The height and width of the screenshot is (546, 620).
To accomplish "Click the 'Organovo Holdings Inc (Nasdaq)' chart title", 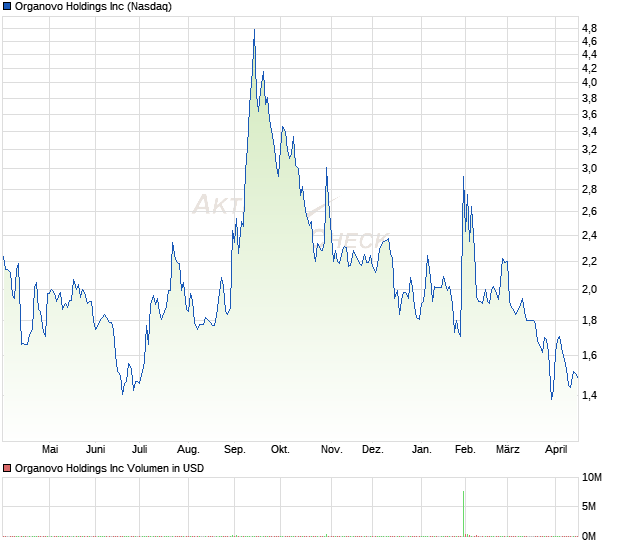I will pyautogui.click(x=93, y=6).
